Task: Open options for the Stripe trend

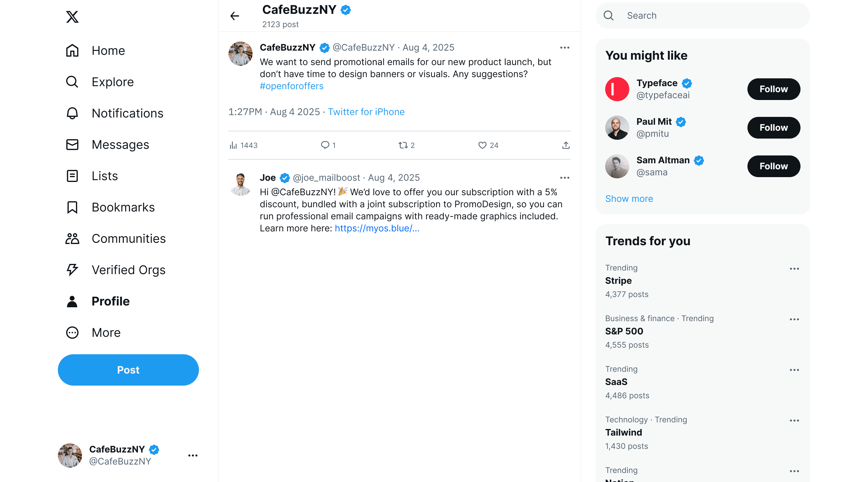Action: point(794,268)
